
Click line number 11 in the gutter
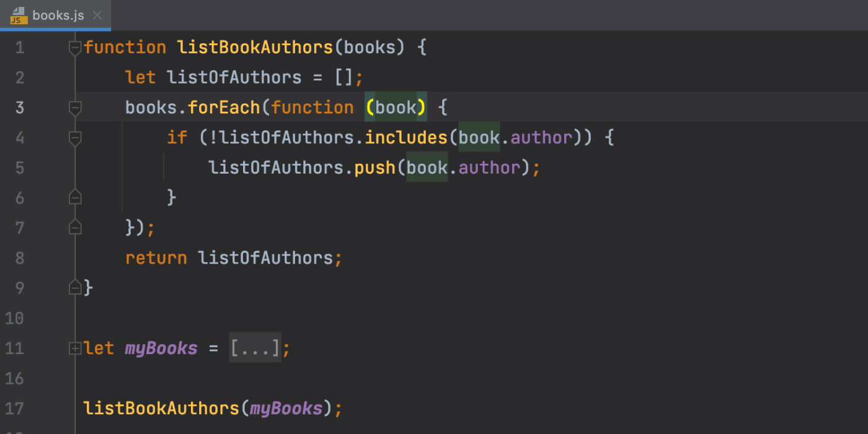[x=14, y=348]
